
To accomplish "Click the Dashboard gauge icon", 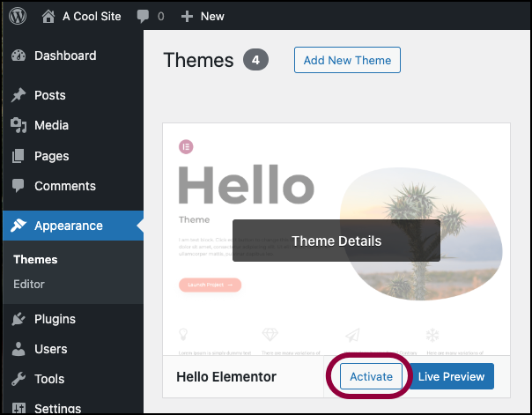I will [18, 56].
